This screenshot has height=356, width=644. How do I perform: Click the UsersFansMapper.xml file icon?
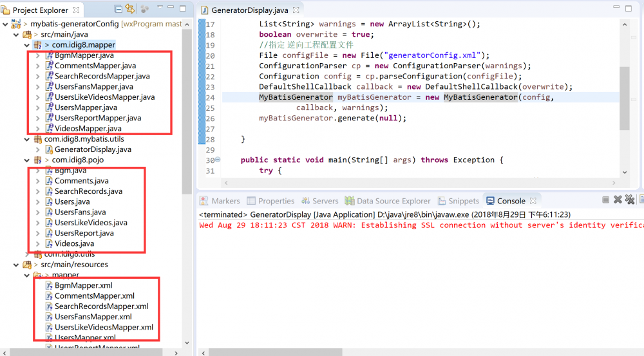[x=49, y=317]
